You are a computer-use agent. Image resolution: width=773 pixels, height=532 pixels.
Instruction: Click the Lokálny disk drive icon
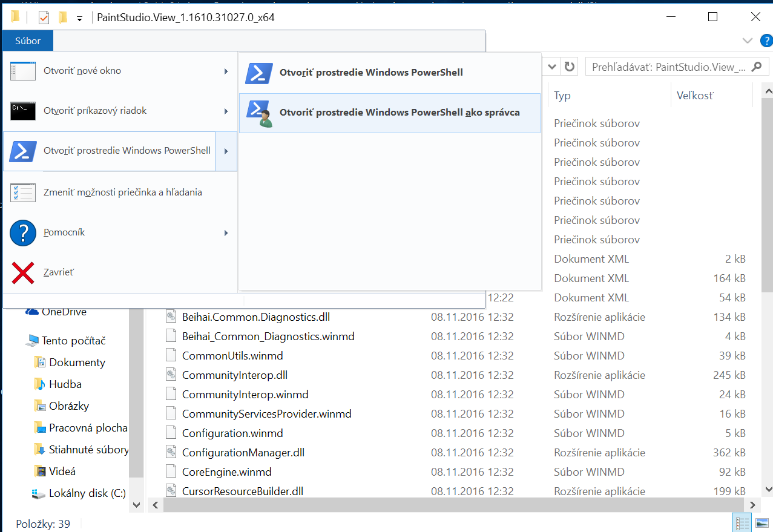(38, 494)
